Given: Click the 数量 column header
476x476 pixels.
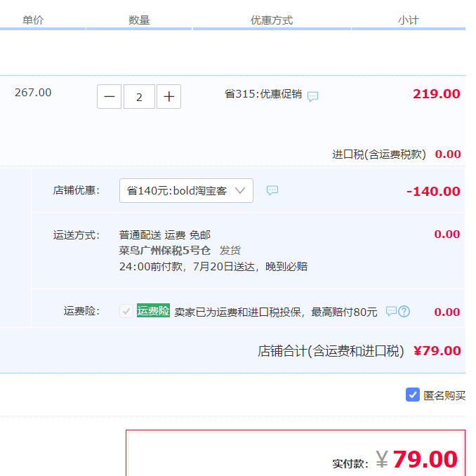Looking at the screenshot, I should [139, 20].
